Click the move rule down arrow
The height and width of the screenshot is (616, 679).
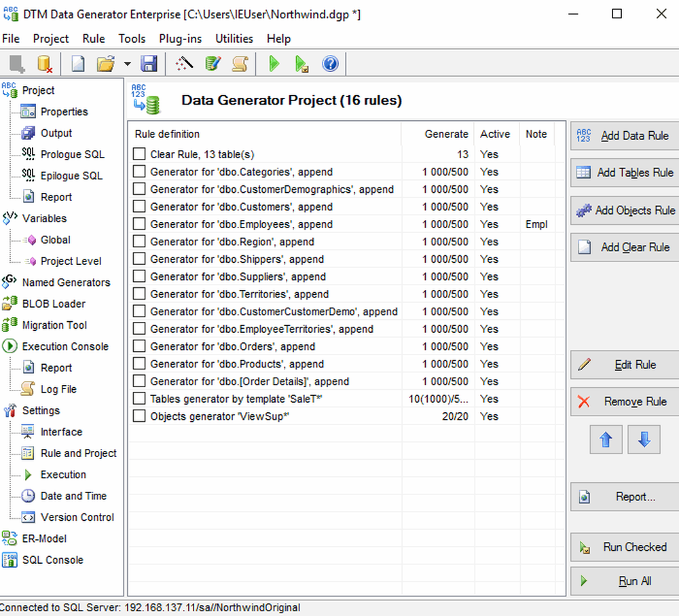(643, 439)
